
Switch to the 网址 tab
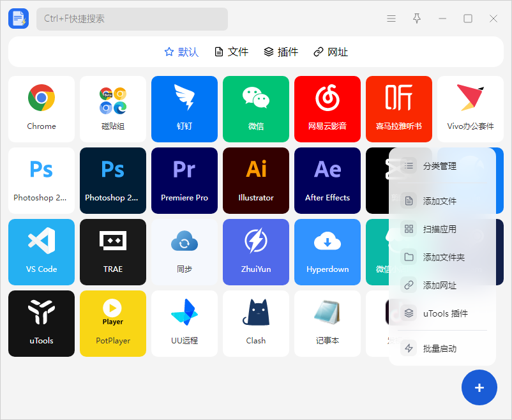[x=331, y=52]
